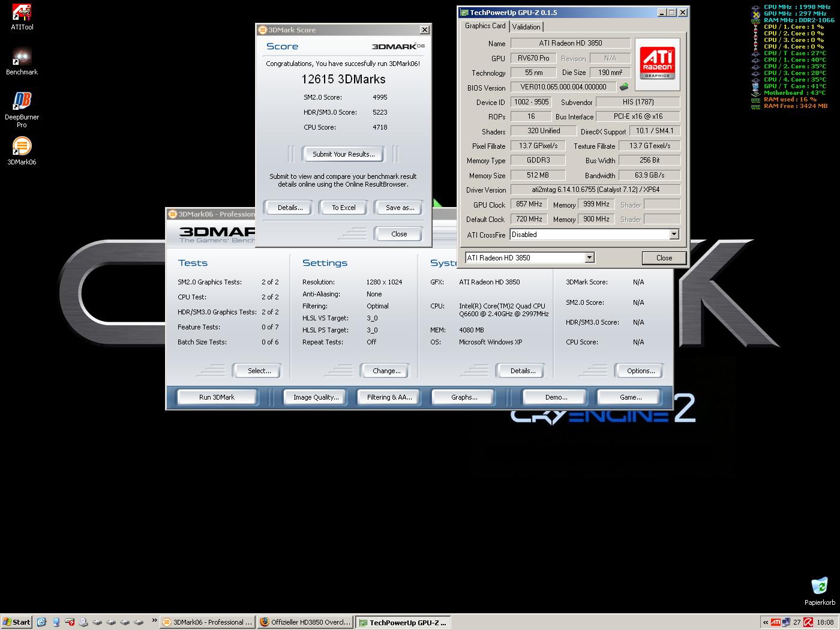Click Select under Tests
Viewport: 840px width, 630px height.
click(259, 371)
